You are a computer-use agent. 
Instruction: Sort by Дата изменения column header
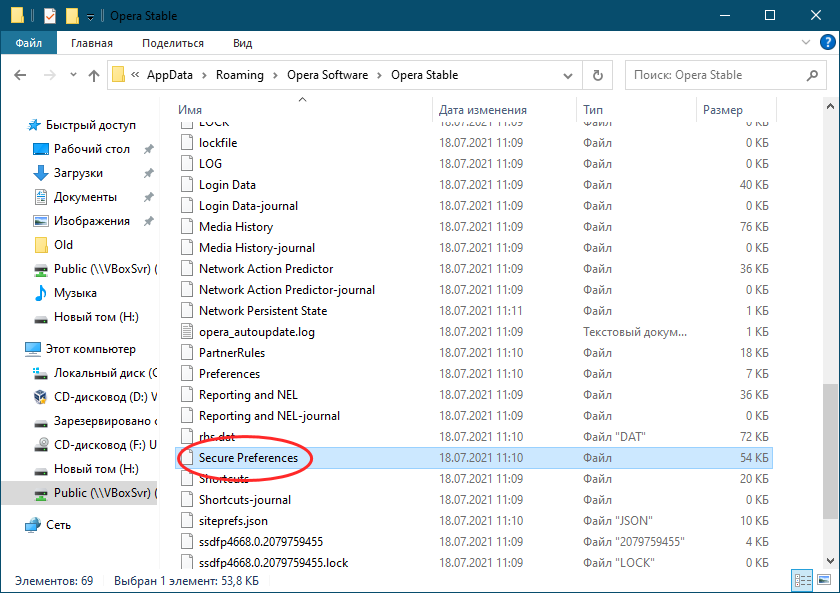pos(483,110)
